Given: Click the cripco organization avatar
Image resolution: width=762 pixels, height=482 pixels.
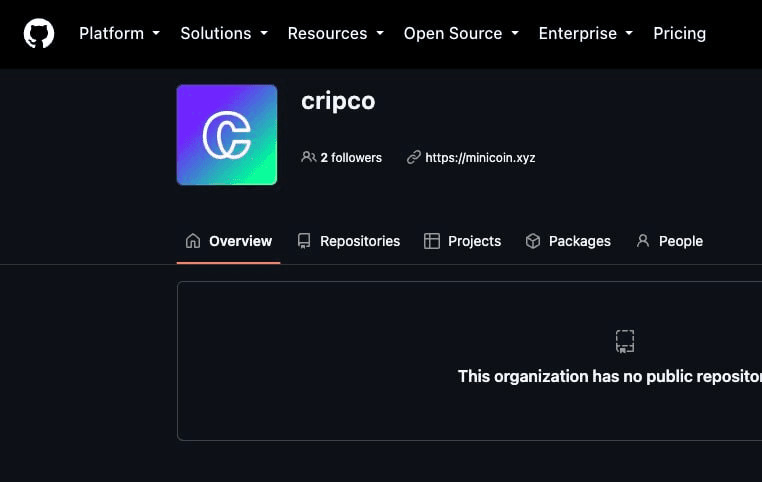Looking at the screenshot, I should [227, 135].
